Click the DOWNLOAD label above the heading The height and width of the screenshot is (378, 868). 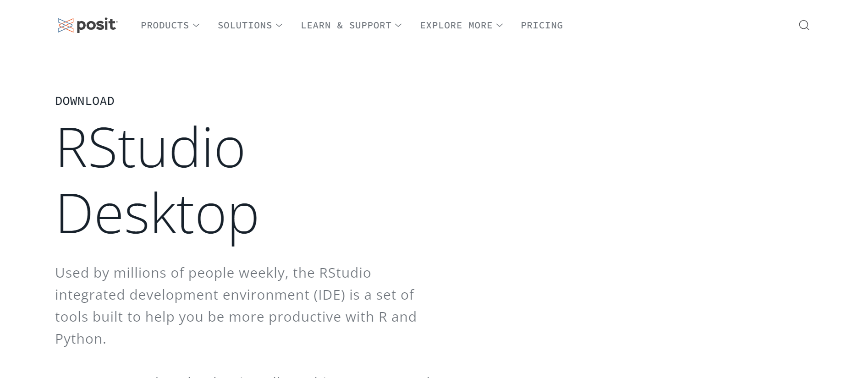(85, 101)
